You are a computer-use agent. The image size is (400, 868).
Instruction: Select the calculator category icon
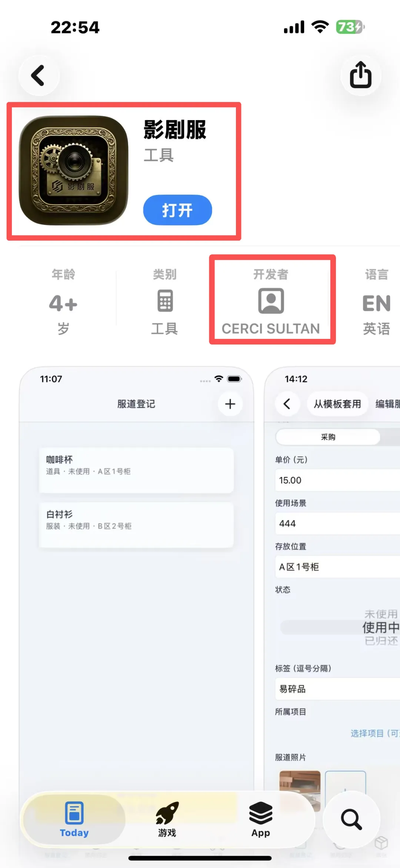[x=165, y=301]
